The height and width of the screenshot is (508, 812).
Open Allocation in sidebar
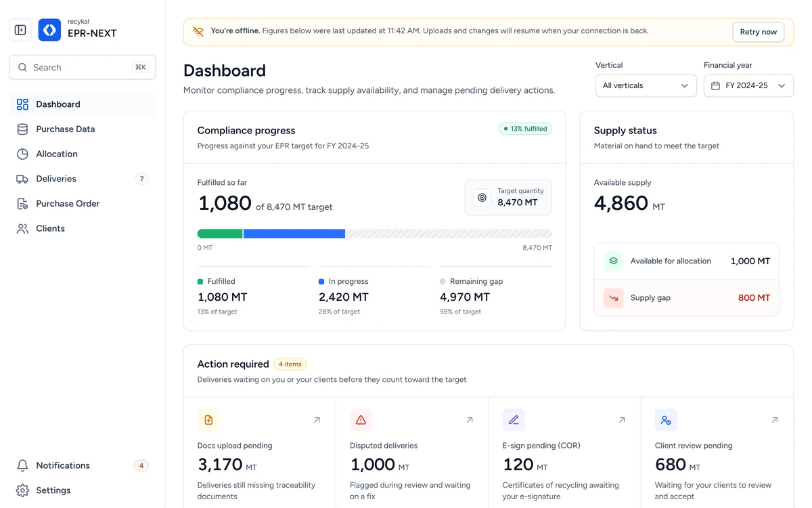83,154
